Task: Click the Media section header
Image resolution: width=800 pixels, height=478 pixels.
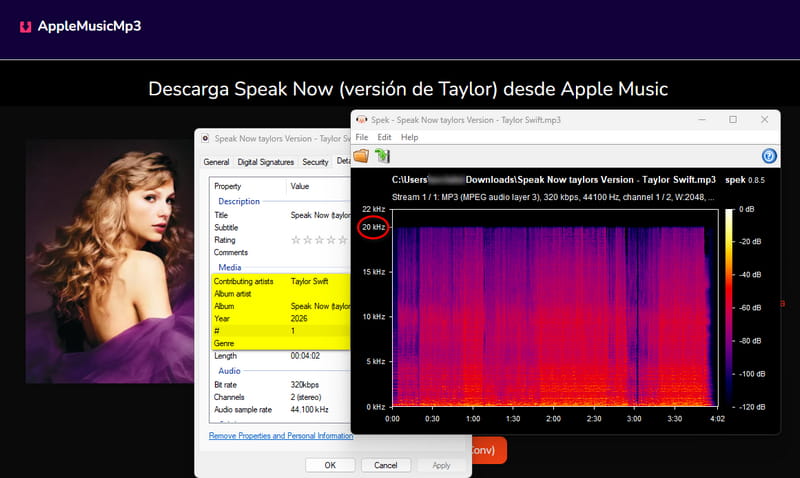Action: [x=230, y=267]
